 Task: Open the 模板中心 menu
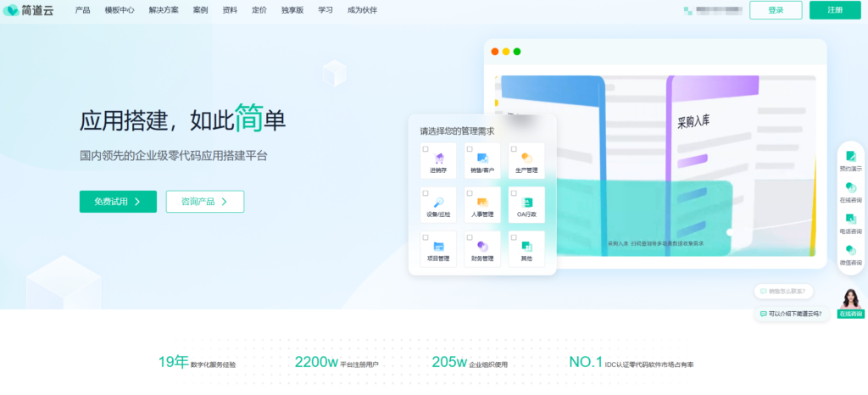[120, 10]
